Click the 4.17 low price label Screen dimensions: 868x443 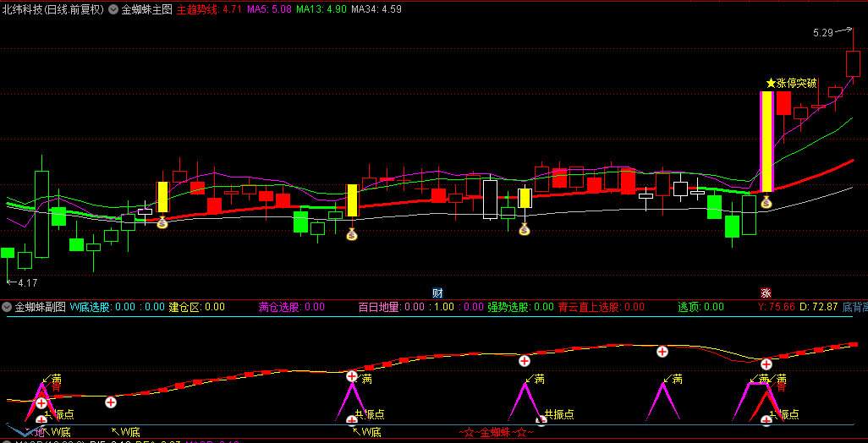(28, 283)
